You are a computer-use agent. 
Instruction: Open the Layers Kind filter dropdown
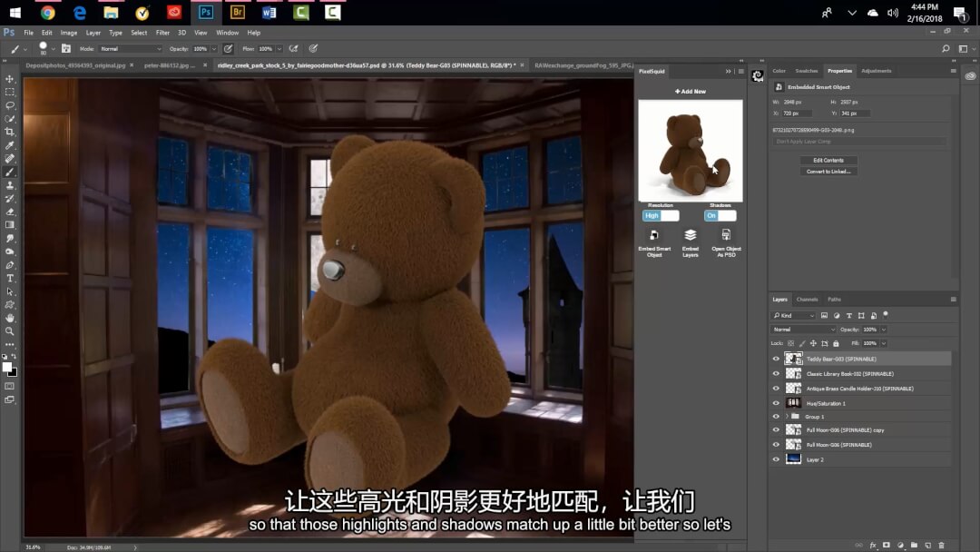tap(794, 316)
